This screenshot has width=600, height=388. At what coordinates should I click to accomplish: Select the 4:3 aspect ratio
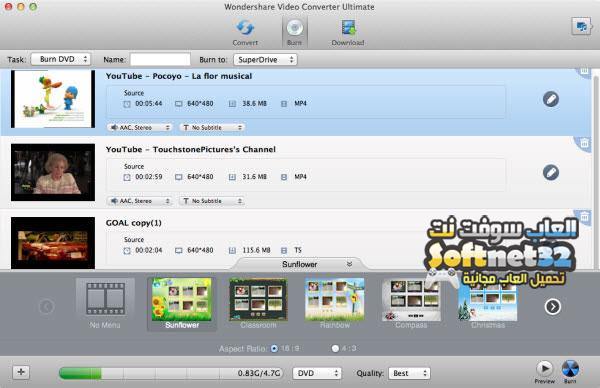[x=335, y=349]
